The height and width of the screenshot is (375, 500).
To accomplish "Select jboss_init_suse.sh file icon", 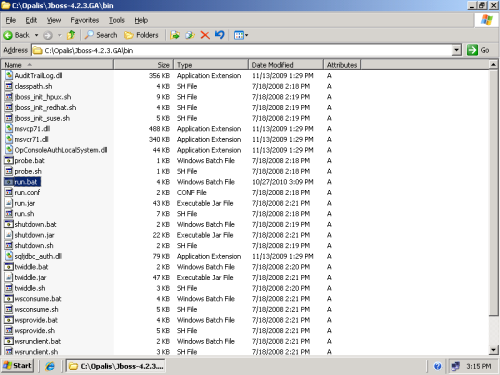I will [9, 118].
